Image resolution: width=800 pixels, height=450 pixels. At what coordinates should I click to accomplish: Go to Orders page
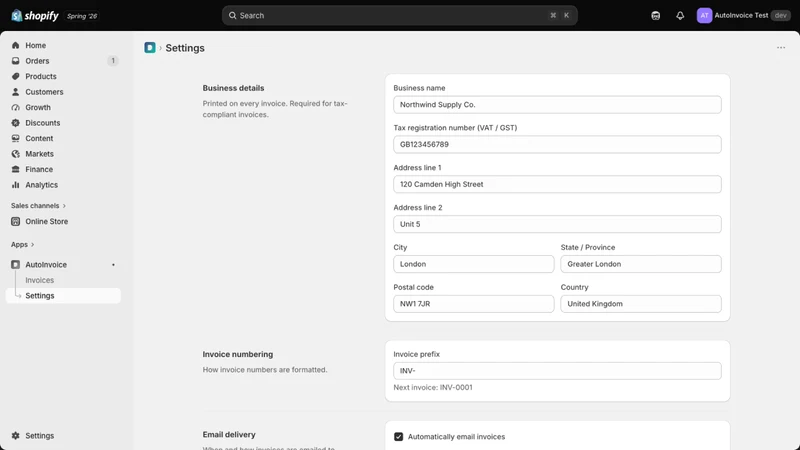coord(37,61)
